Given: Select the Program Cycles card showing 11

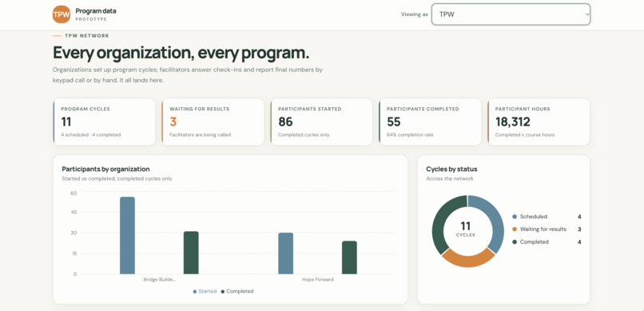Looking at the screenshot, I should tap(105, 122).
